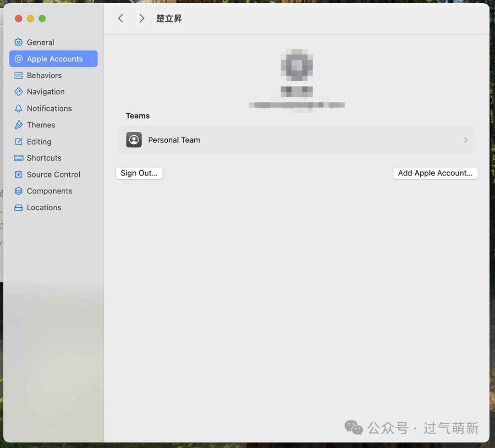
Task: Click the Teams section heading
Action: coord(137,116)
